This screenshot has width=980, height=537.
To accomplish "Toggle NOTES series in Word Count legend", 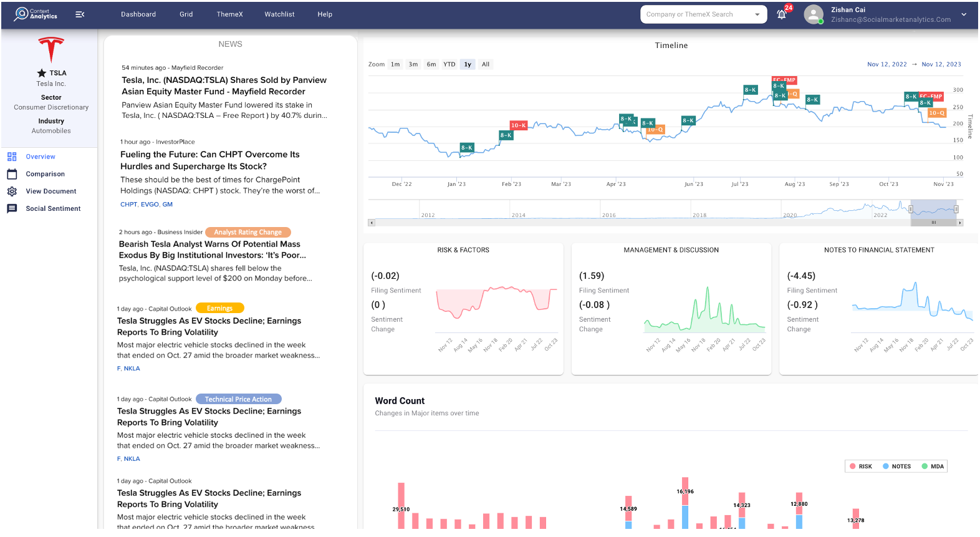I will click(896, 467).
